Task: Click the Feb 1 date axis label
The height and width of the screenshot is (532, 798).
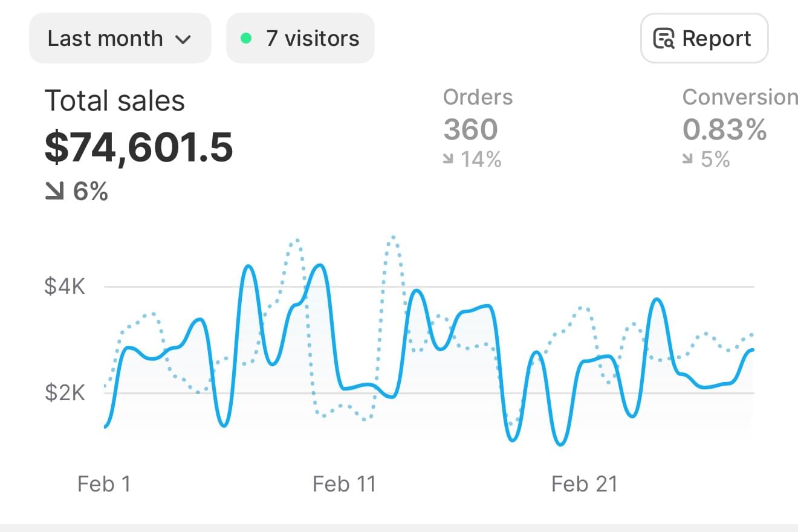Action: coord(104,484)
